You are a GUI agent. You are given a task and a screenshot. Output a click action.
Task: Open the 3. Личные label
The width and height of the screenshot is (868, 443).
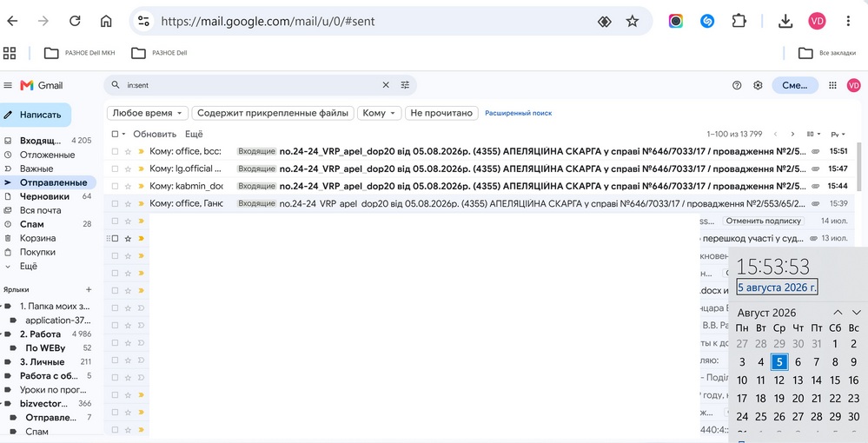(x=42, y=362)
